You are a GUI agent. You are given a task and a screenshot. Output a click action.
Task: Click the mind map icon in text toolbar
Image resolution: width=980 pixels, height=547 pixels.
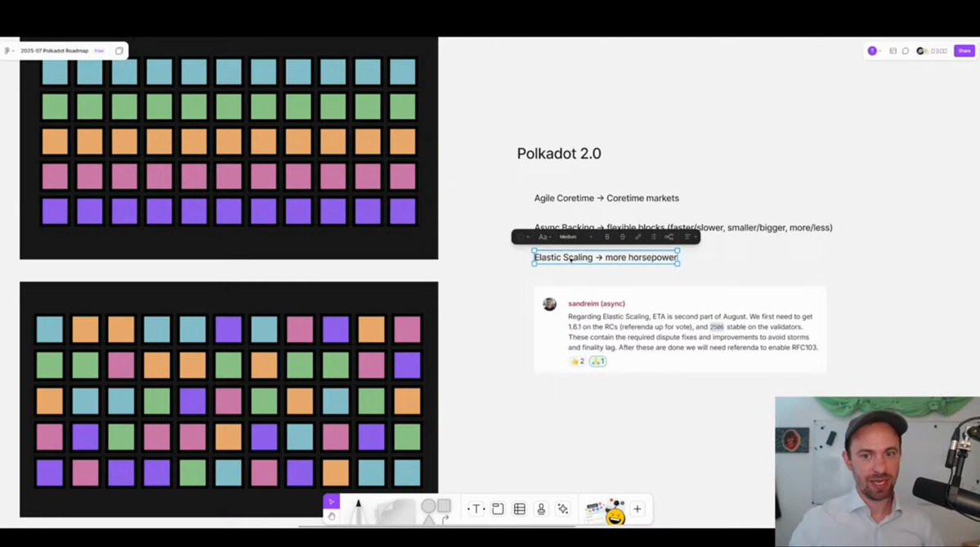pyautogui.click(x=669, y=237)
